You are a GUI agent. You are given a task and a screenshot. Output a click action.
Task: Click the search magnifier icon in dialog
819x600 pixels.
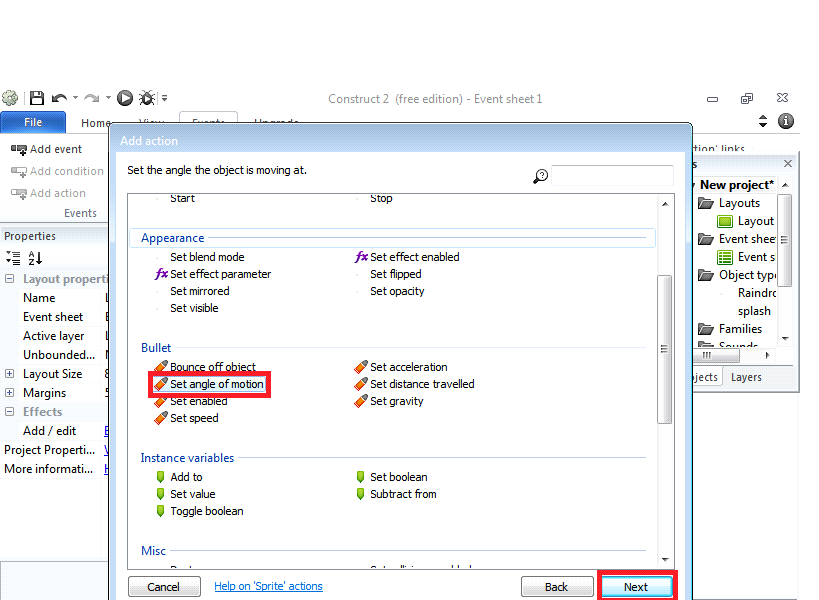tap(541, 177)
